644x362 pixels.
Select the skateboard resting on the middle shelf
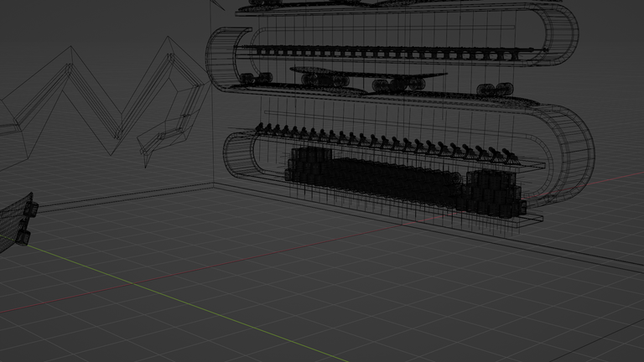point(368,79)
